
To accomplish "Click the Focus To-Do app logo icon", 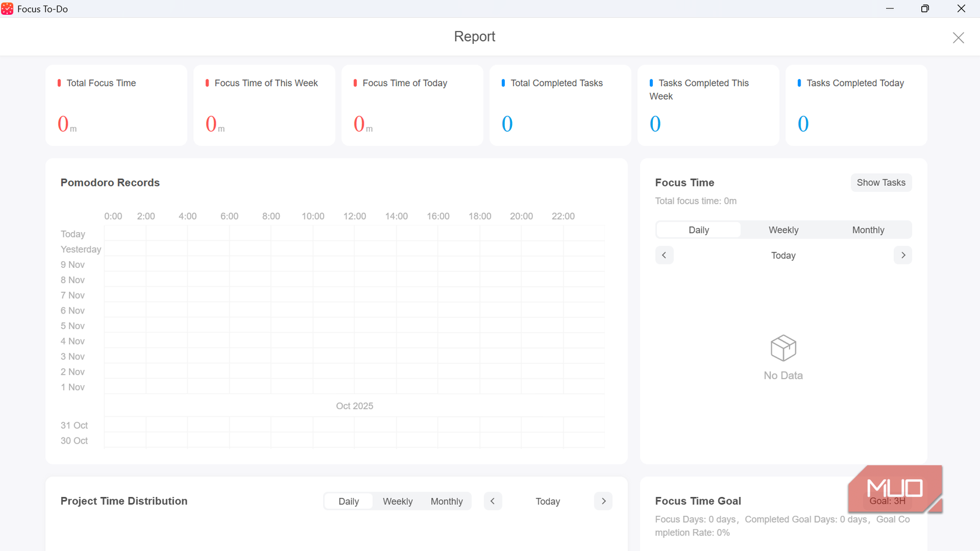I will point(7,9).
